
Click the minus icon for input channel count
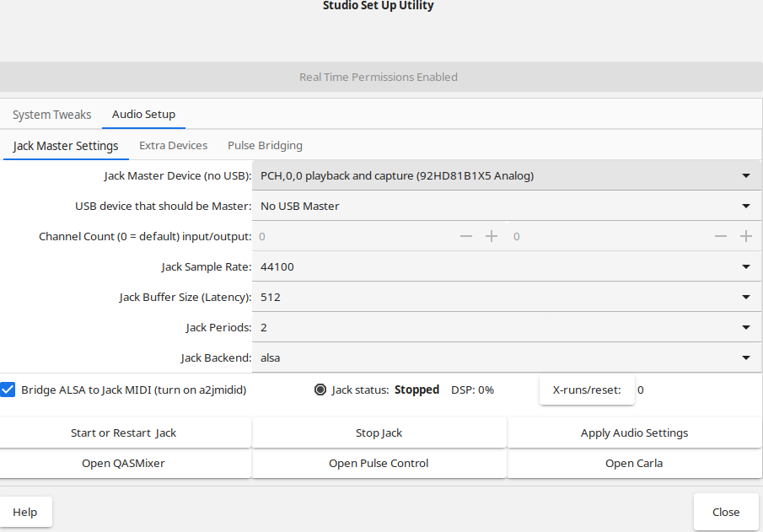[x=466, y=237]
